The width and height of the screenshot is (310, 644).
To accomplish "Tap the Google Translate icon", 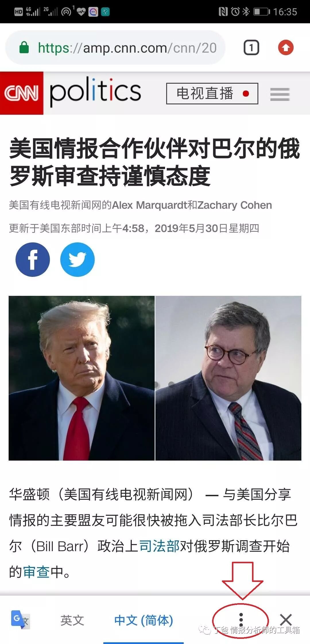I will [x=20, y=620].
